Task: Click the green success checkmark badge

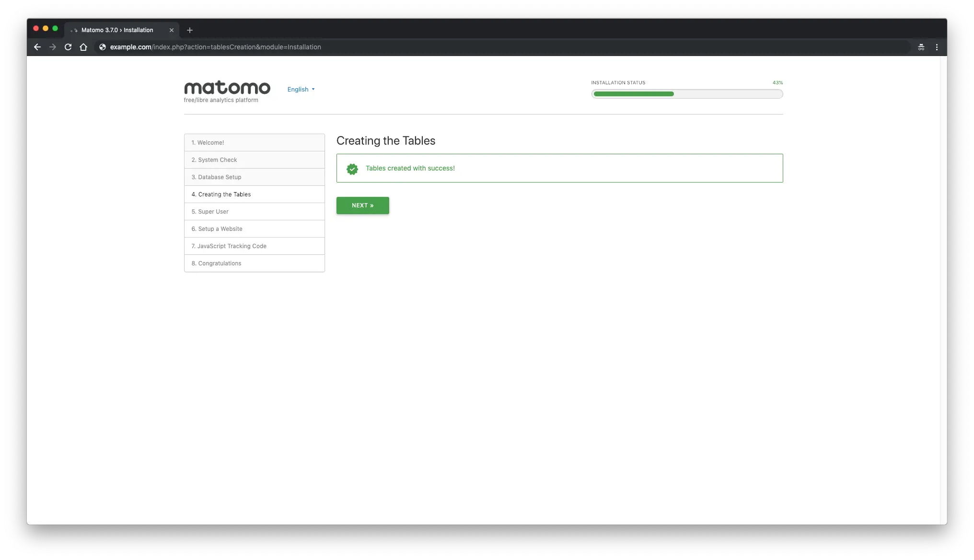Action: point(352,169)
